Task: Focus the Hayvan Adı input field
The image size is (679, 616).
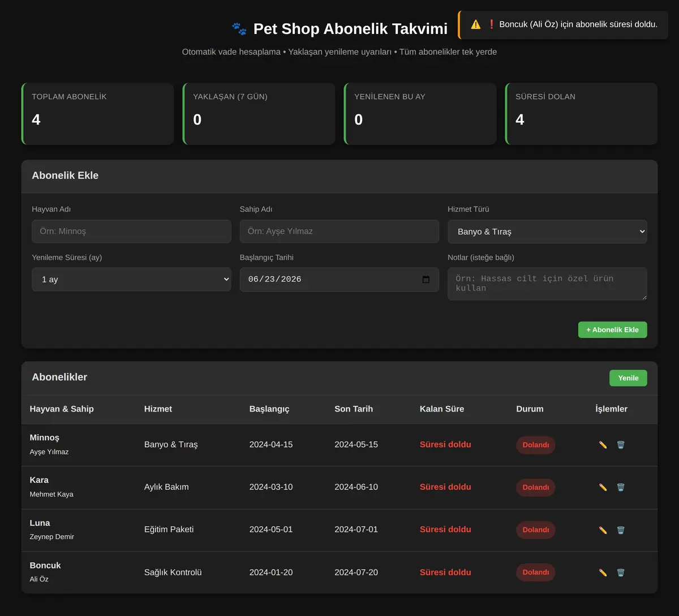Action: pos(131,232)
